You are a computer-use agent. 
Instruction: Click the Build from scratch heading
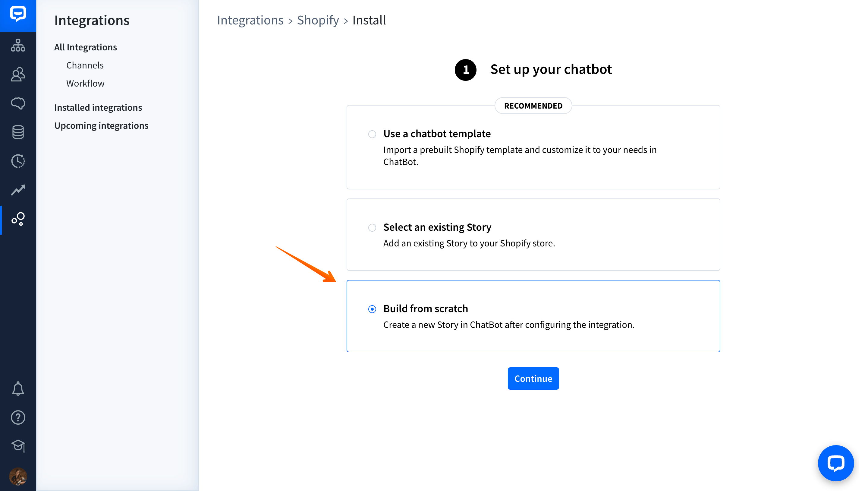coord(426,309)
